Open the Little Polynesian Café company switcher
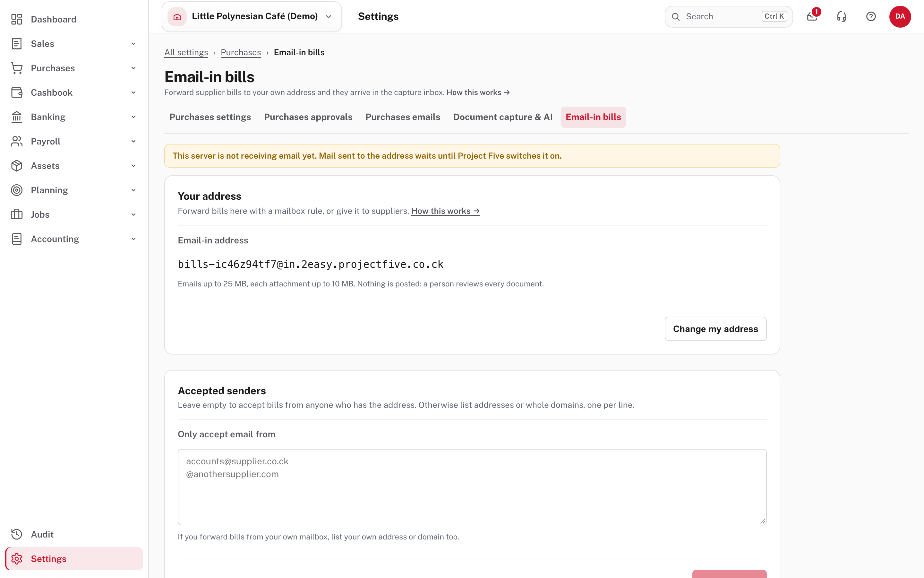This screenshot has width=924, height=578. coord(252,16)
